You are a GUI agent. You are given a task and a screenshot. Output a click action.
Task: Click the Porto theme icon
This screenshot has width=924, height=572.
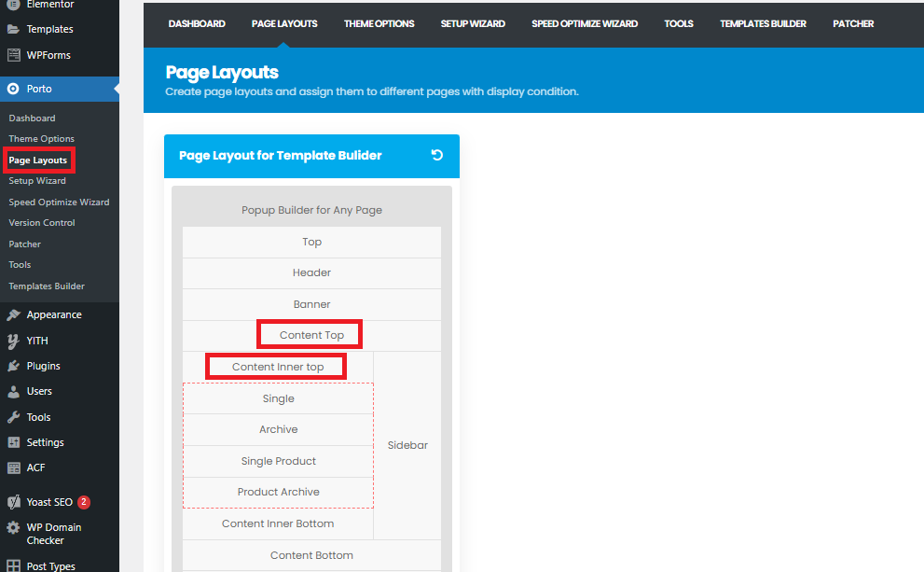tap(13, 89)
